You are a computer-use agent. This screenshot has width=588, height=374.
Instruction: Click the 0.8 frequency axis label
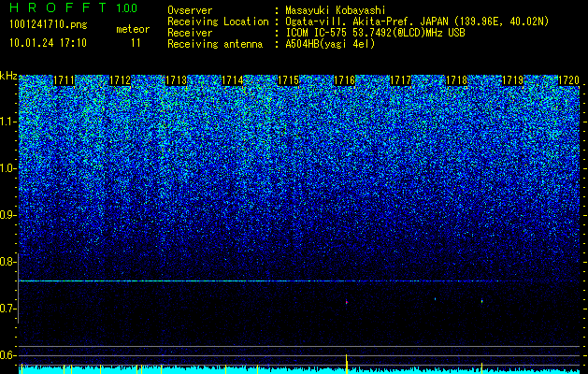click(x=7, y=262)
